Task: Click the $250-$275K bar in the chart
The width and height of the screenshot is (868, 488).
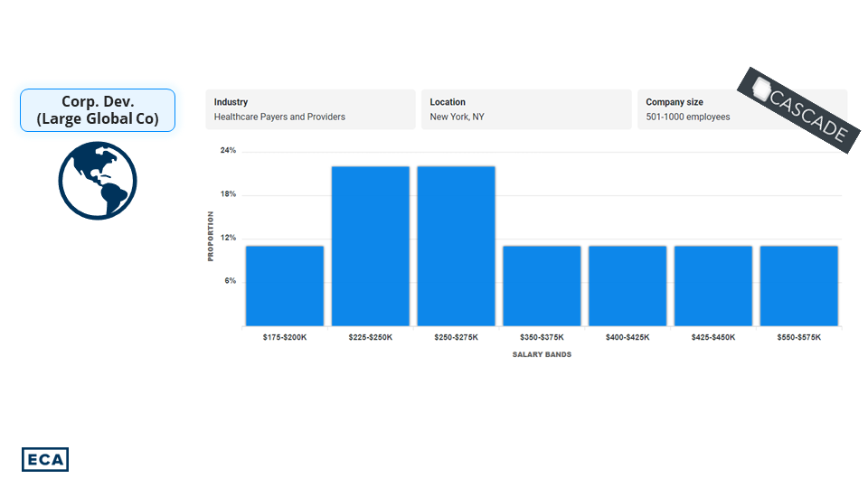Action: 456,246
